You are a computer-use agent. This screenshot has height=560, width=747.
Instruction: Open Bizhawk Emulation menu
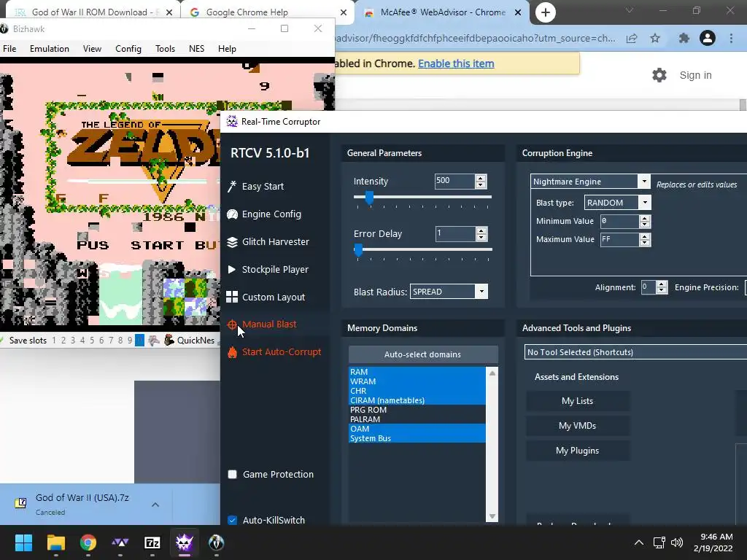click(x=50, y=49)
